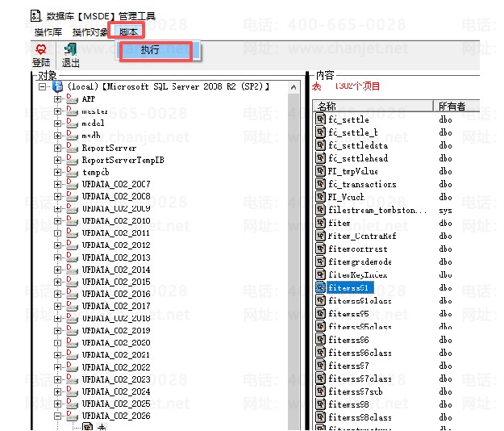Click the table icon beside fitemss97sub
This screenshot has height=431, width=504.
(320, 391)
